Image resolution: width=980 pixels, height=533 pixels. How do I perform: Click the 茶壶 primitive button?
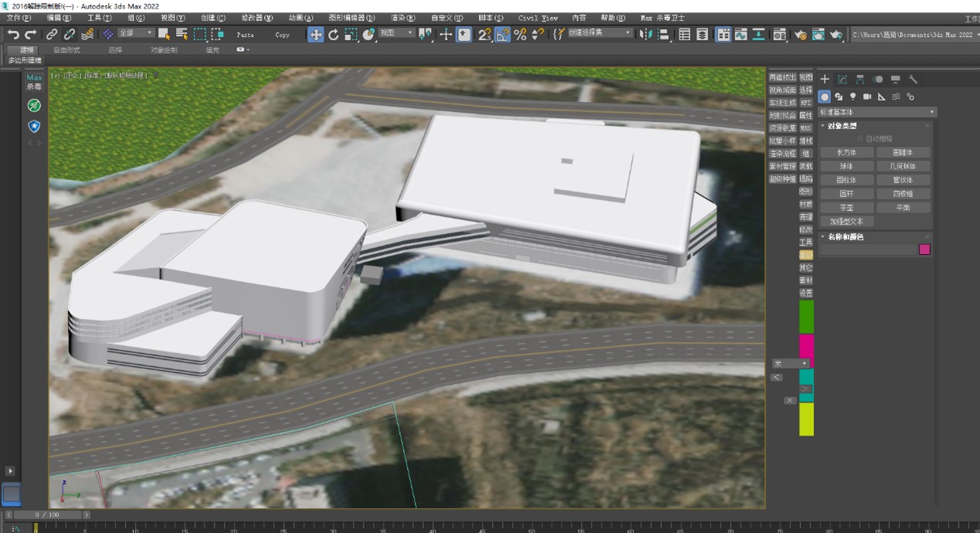[847, 208]
